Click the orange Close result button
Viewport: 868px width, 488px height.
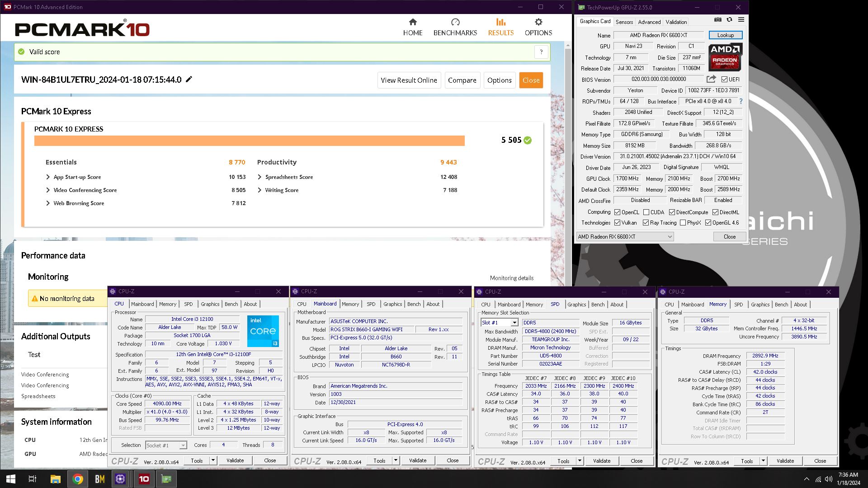(531, 80)
